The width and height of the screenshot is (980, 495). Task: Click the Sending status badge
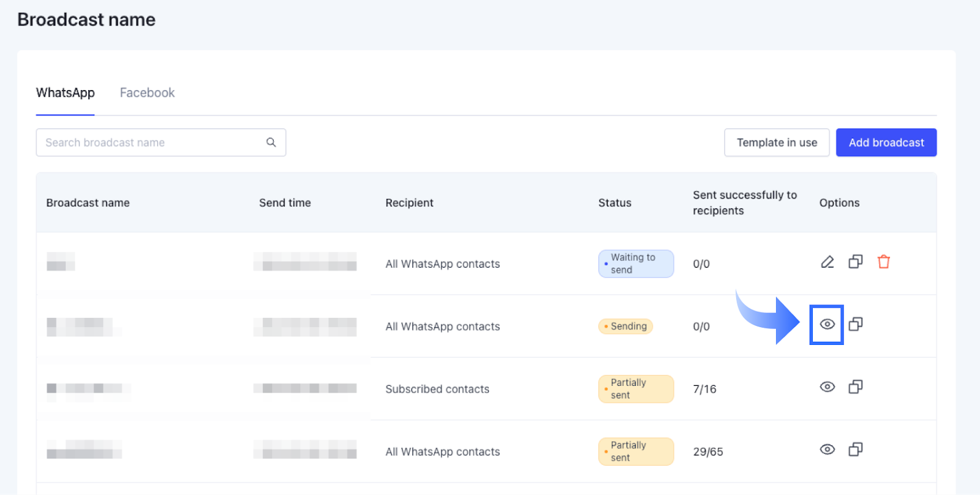tap(625, 327)
